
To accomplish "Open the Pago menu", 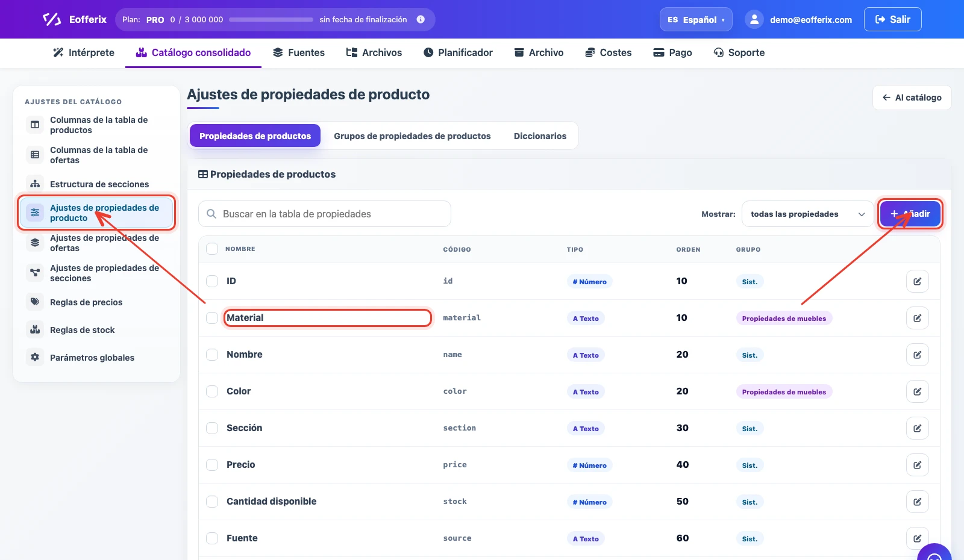I will (x=672, y=52).
